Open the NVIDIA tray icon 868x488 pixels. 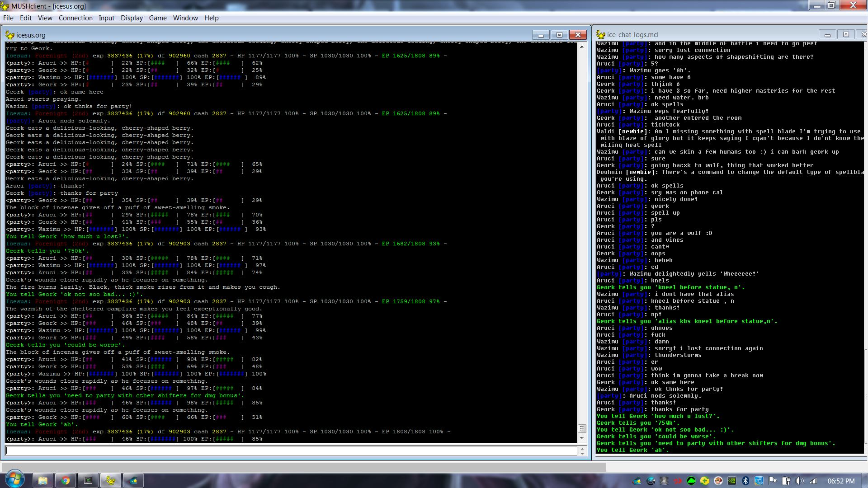point(732,481)
